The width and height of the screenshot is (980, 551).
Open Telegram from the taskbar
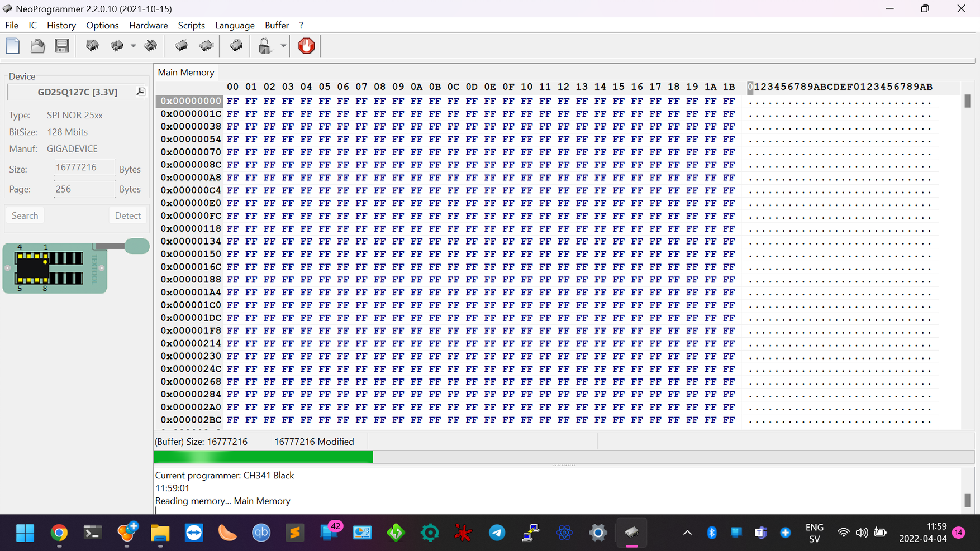click(x=497, y=533)
